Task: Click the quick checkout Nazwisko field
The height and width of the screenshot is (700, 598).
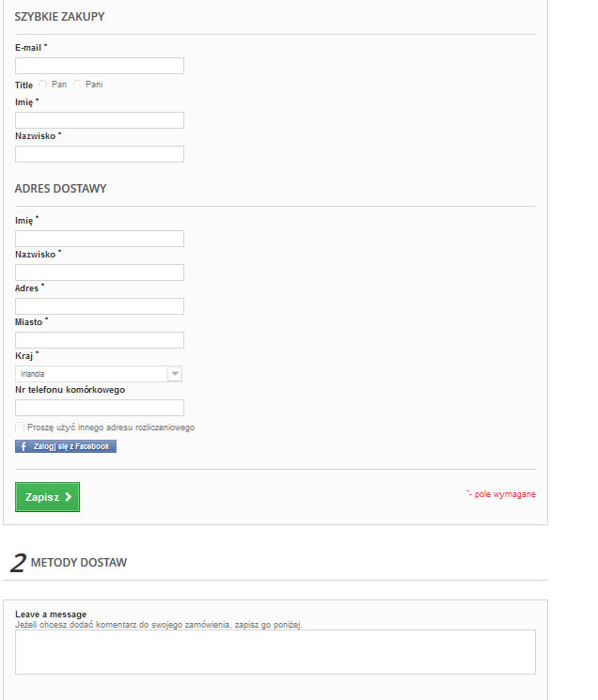Action: [100, 154]
